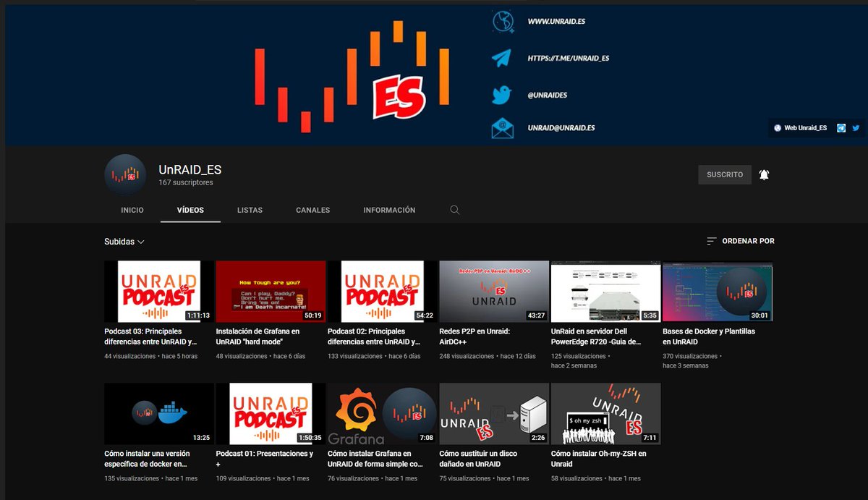Click title 'Podcast 01: Presentaciones y +'
The image size is (868, 500).
point(265,459)
